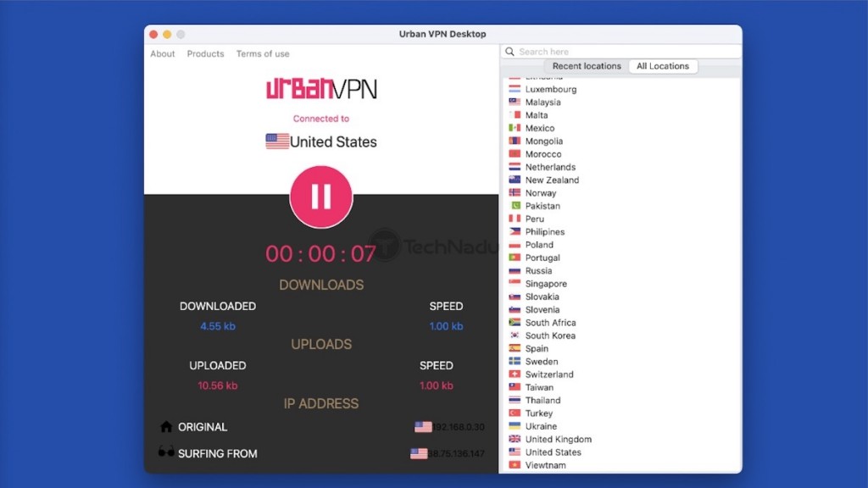This screenshot has height=488, width=868.
Task: Click the South Korea flag icon
Action: pos(515,335)
